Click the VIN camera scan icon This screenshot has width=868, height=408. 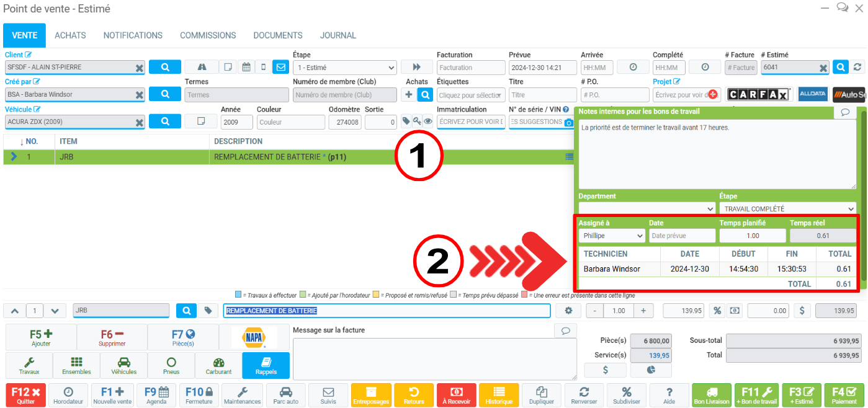coord(568,123)
